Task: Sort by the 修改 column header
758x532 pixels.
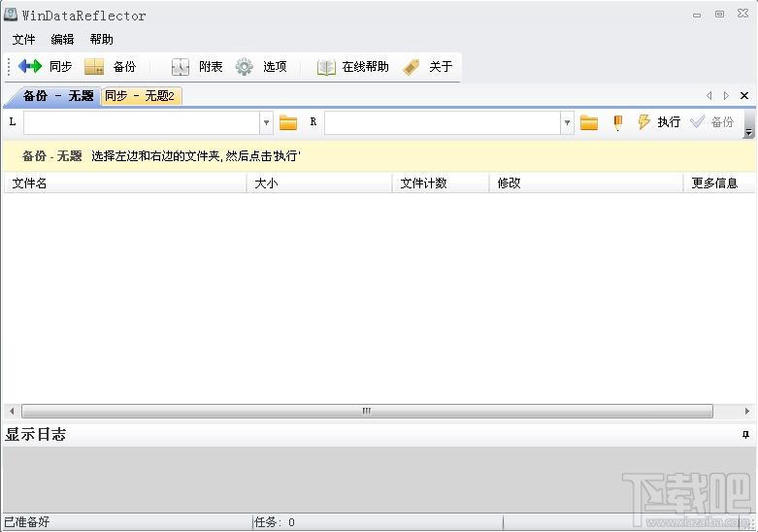Action: pos(586,183)
